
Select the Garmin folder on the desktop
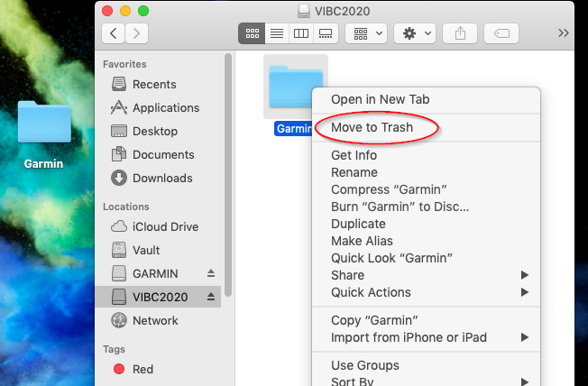tap(44, 122)
